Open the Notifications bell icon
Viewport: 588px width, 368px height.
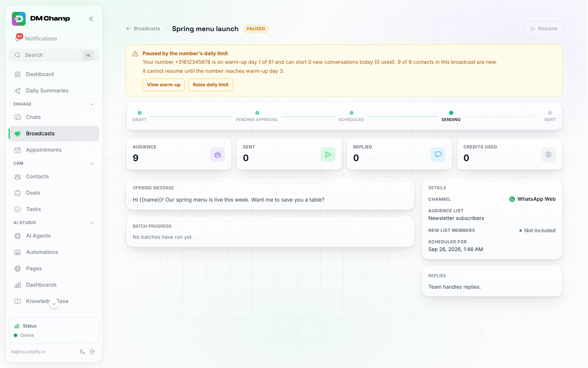18,38
